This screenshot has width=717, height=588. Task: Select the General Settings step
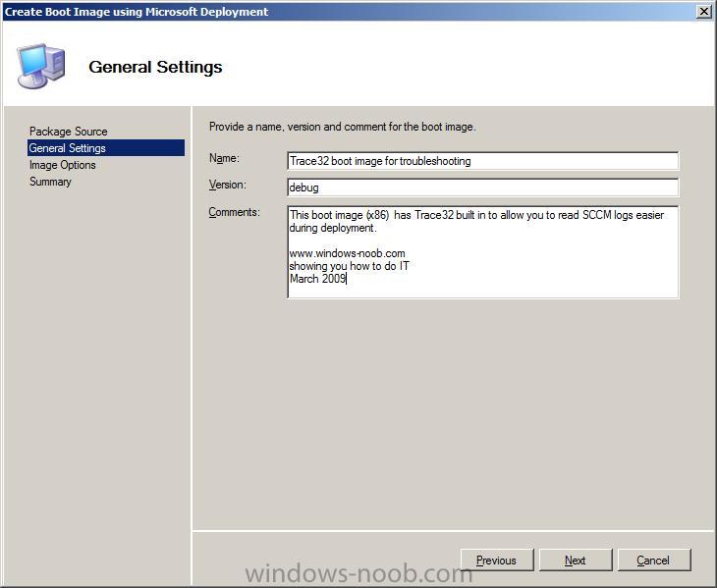tap(106, 148)
